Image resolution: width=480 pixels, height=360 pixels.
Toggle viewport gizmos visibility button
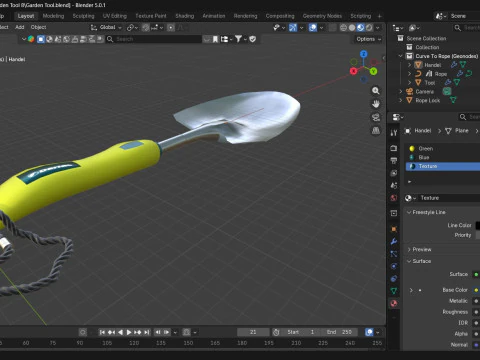[293, 28]
